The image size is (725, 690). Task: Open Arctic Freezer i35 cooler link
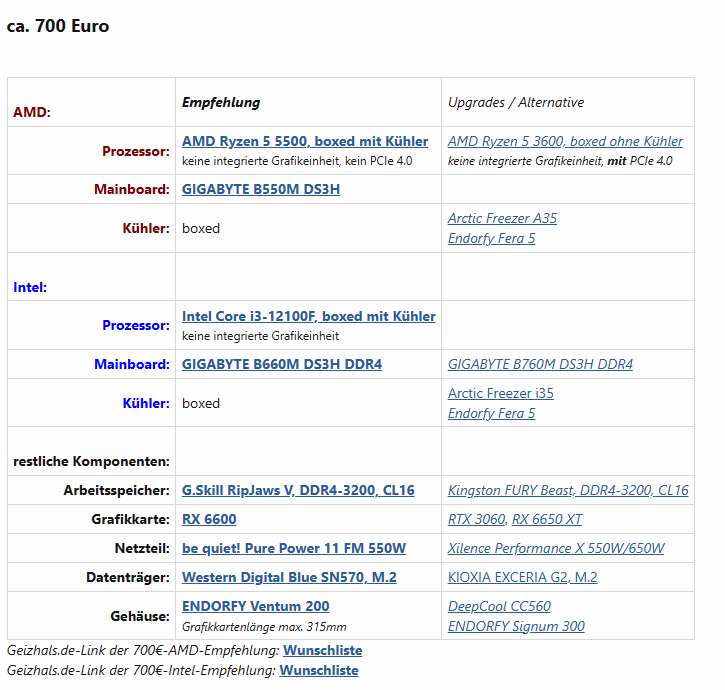point(500,393)
